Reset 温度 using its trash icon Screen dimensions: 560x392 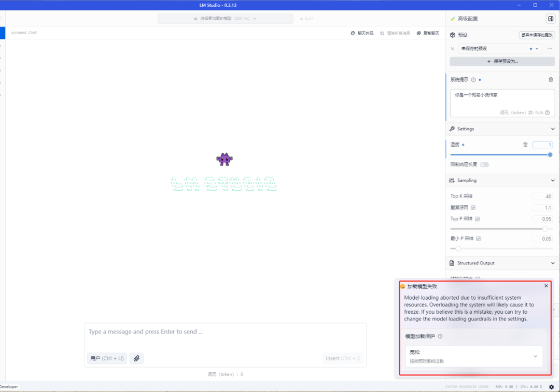pos(525,145)
